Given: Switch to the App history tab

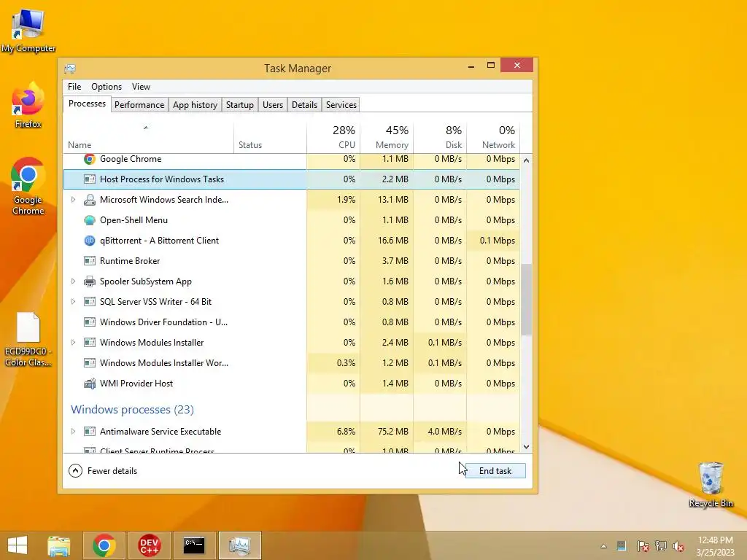Looking at the screenshot, I should point(195,105).
